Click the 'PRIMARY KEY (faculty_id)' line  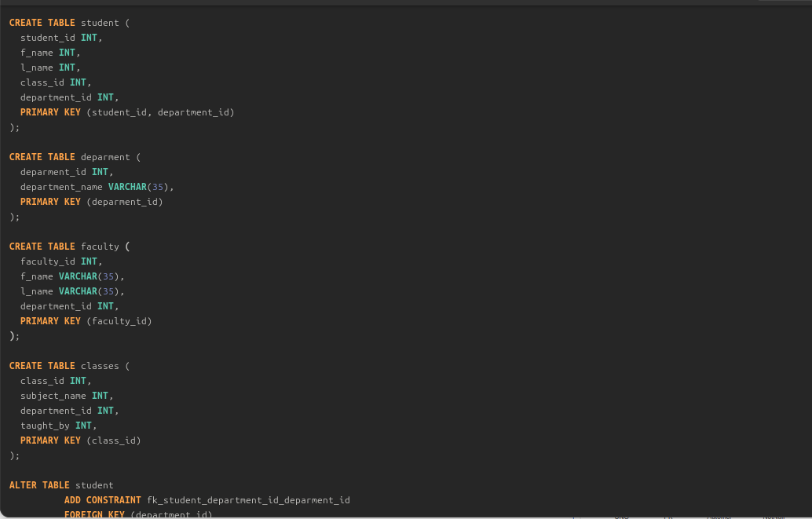86,321
